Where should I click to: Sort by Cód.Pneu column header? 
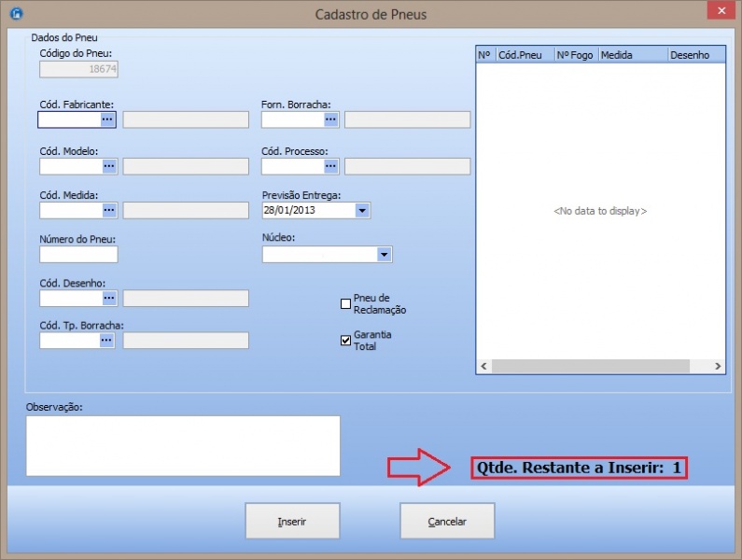(525, 55)
